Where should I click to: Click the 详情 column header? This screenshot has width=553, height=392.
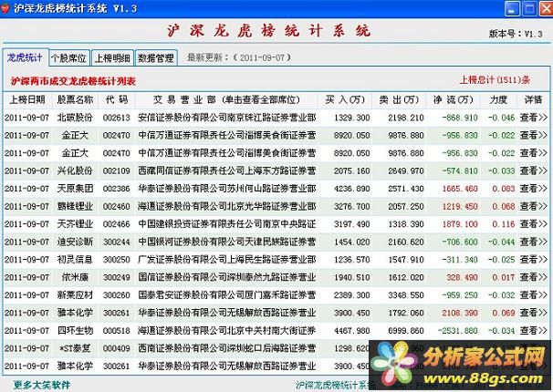click(x=533, y=100)
